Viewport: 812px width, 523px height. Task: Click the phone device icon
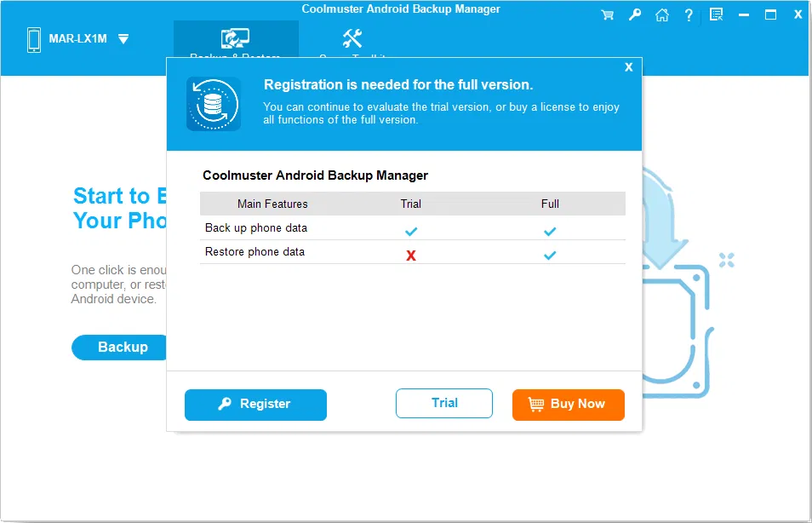(x=34, y=39)
